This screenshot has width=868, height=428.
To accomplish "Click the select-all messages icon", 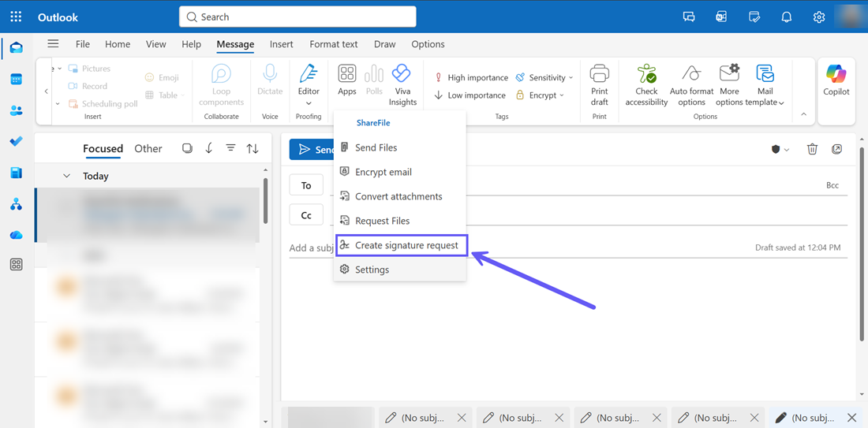I will [188, 148].
